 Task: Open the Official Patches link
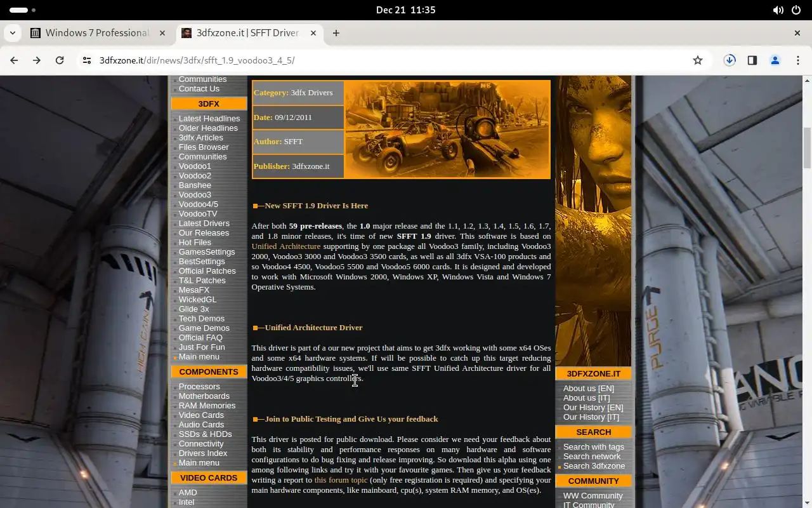point(207,271)
